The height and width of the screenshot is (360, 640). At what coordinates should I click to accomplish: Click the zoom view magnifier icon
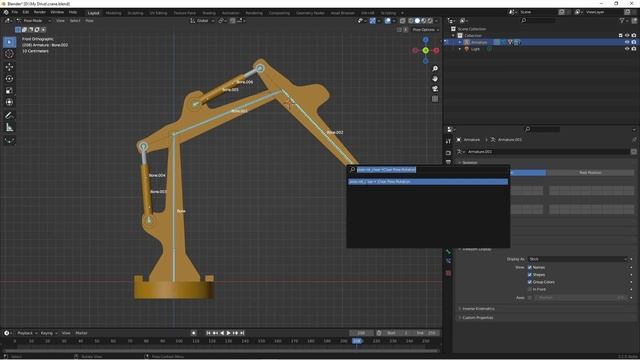435,69
